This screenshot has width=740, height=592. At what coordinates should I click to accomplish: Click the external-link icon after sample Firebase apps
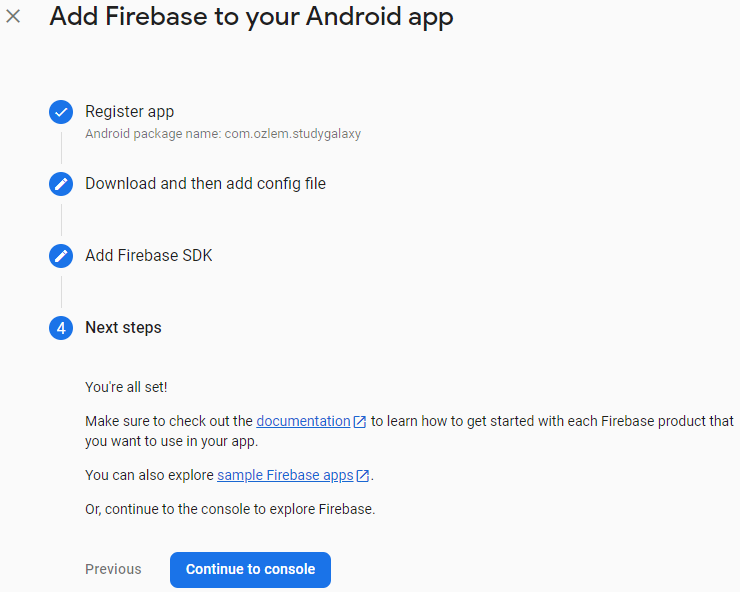pos(362,475)
